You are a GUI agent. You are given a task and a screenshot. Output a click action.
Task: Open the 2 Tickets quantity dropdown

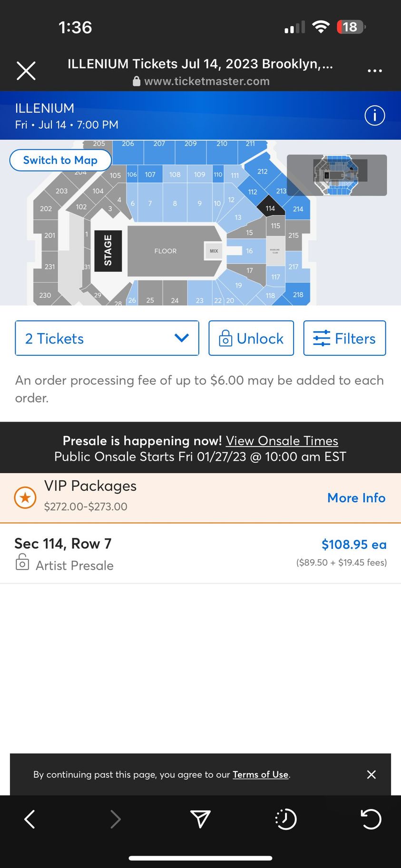[107, 338]
